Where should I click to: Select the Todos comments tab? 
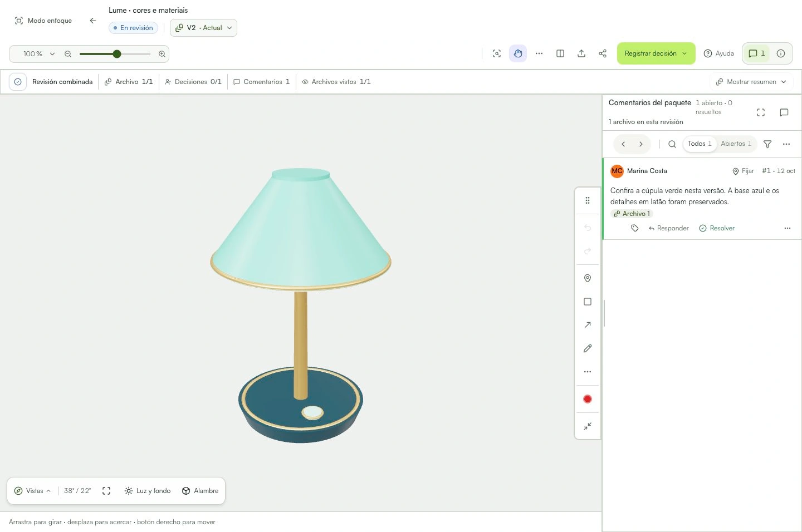click(x=700, y=144)
